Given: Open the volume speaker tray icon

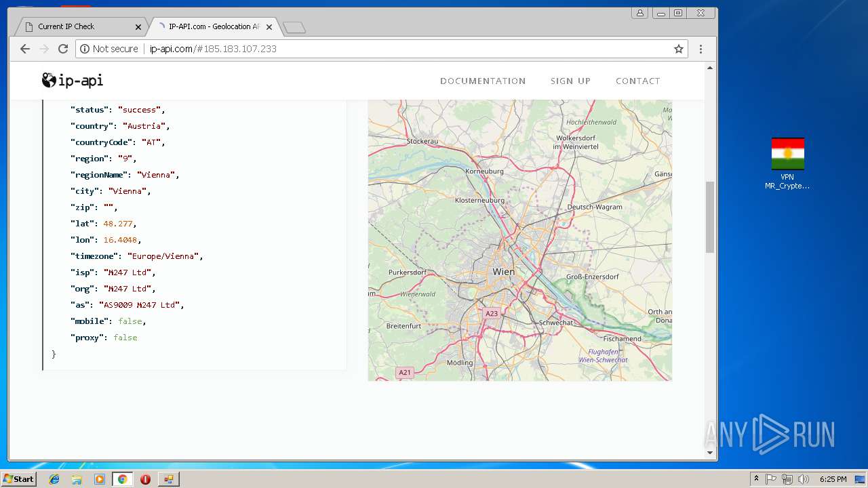Looking at the screenshot, I should [804, 479].
